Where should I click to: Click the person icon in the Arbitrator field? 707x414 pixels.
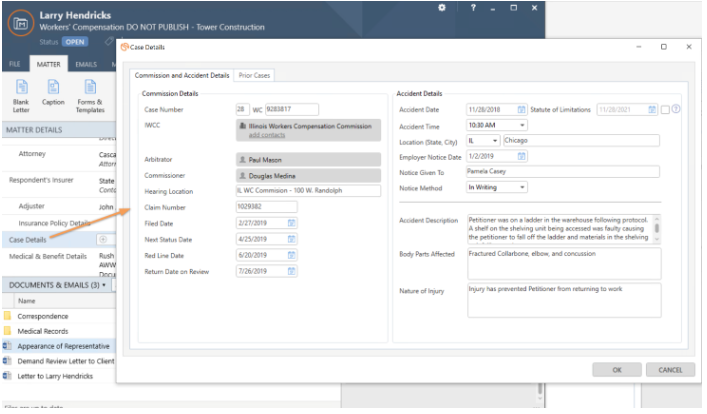click(x=243, y=160)
